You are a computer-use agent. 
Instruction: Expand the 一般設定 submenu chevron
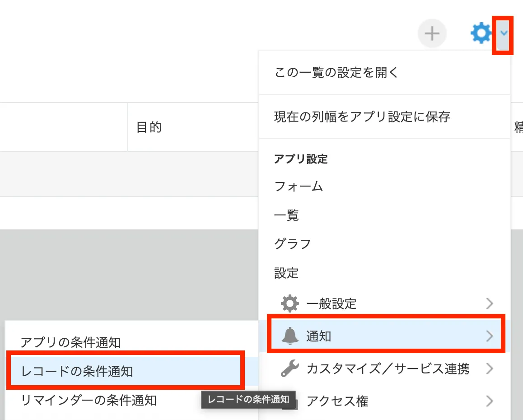point(489,303)
